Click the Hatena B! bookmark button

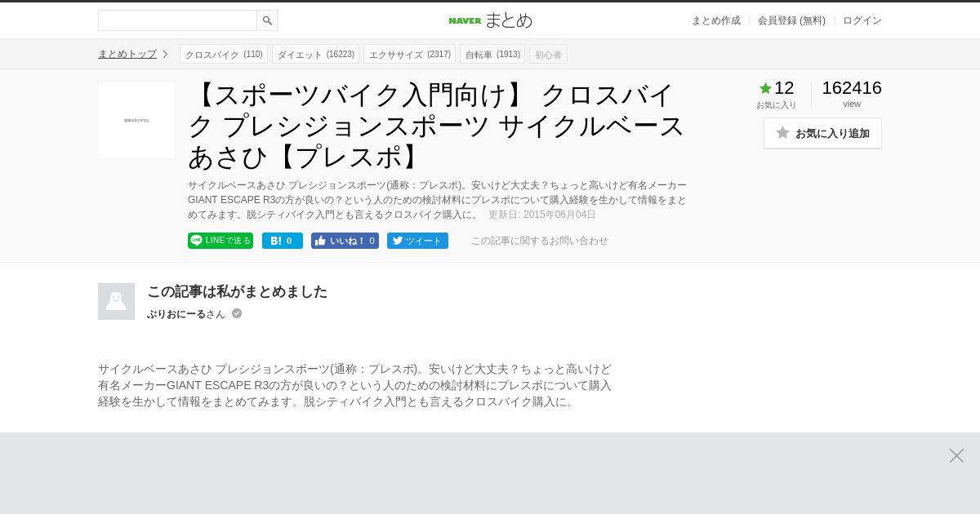(283, 241)
